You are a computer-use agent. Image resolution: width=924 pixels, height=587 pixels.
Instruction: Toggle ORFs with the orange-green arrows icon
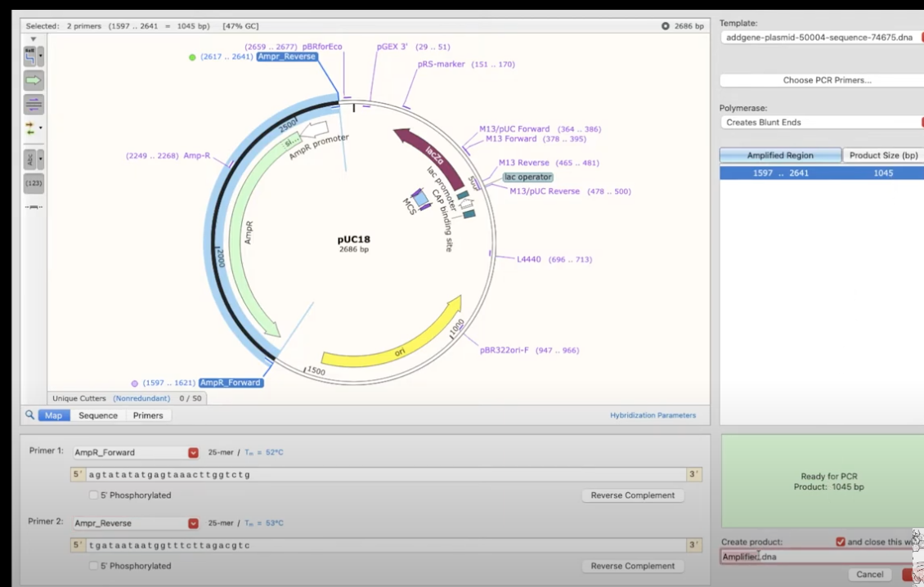29,128
